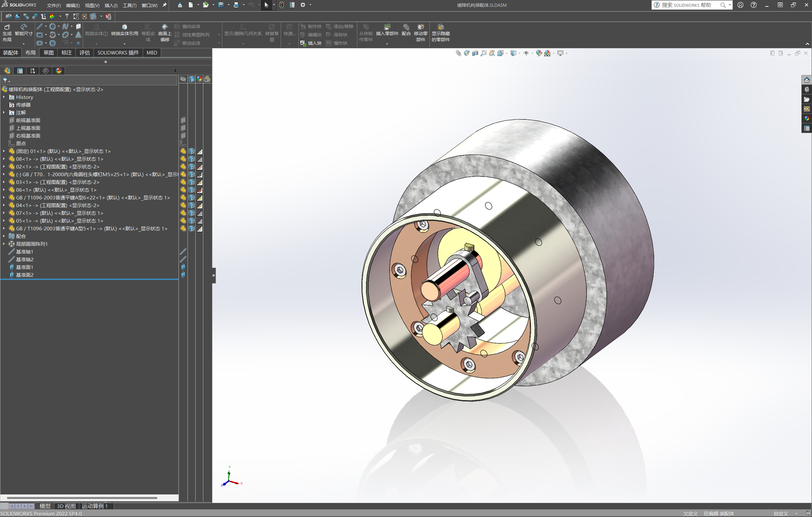Switch to 3D 视图 bottom tab
This screenshot has width=812, height=517.
tap(66, 506)
